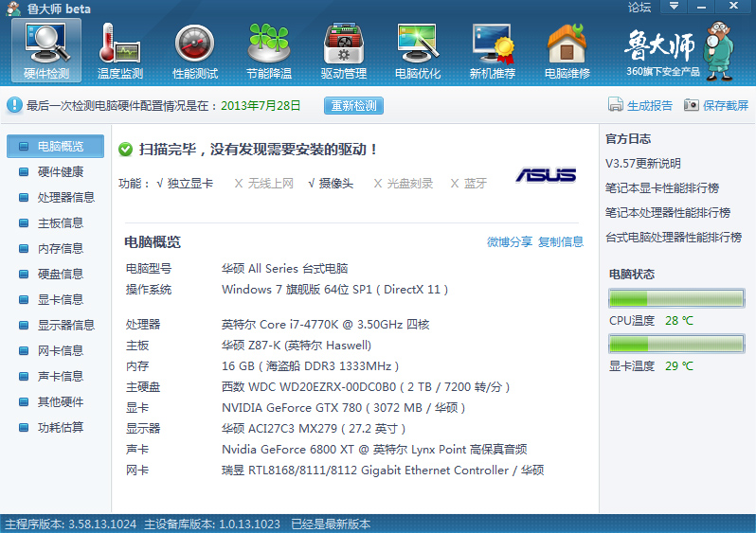The width and height of the screenshot is (756, 533).
Task: Open the 驱动管理 driver manager
Action: tap(344, 50)
